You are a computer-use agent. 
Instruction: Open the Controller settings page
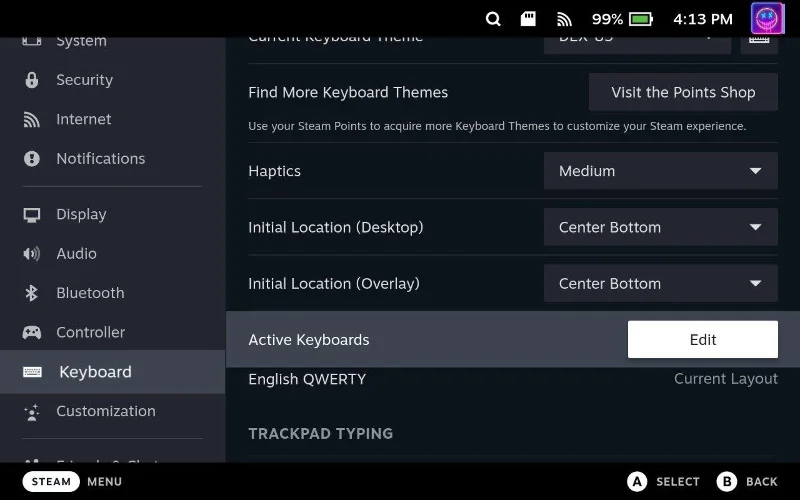112,332
